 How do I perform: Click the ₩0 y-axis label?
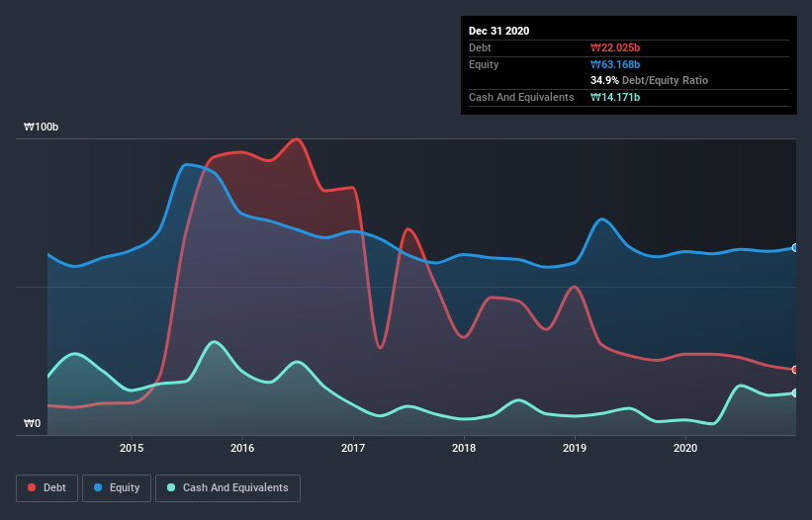click(32, 423)
